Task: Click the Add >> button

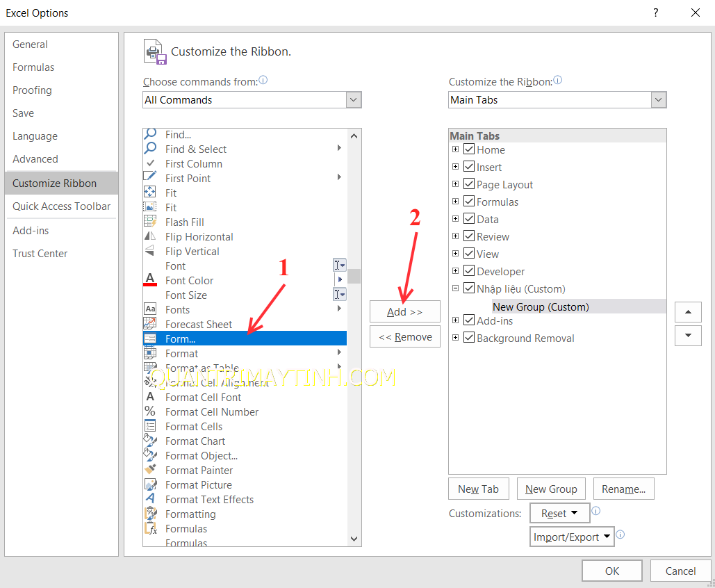Action: point(405,311)
